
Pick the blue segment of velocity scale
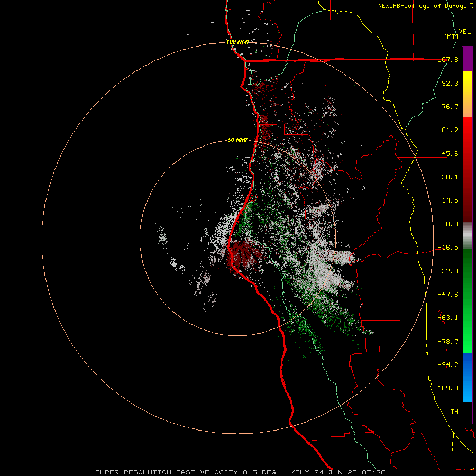(467, 377)
